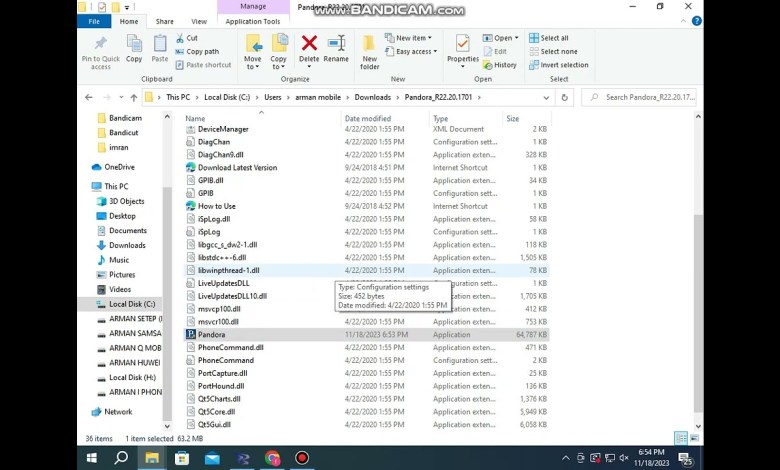The image size is (780, 470).
Task: Click the red Delete icon
Action: click(309, 43)
